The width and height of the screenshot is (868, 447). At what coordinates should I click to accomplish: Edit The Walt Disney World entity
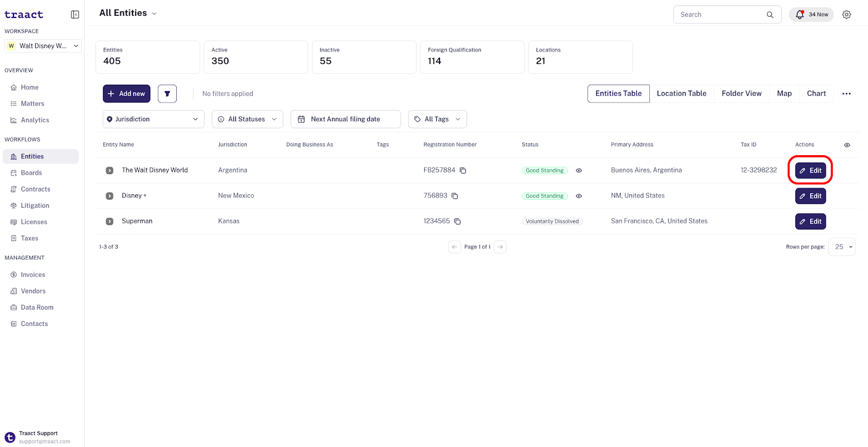tap(810, 170)
